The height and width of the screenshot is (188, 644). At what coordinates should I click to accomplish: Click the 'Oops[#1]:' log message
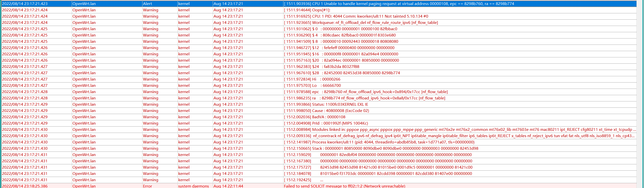pos(307,10)
